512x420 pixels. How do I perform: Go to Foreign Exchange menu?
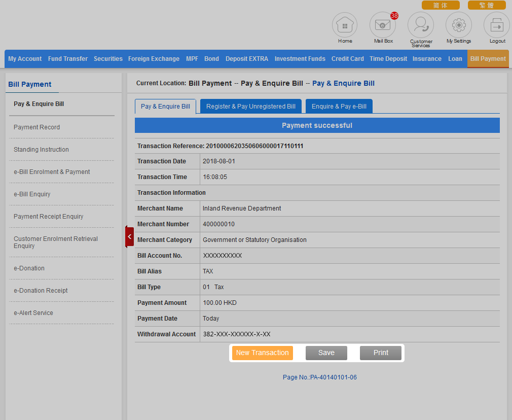click(x=154, y=59)
